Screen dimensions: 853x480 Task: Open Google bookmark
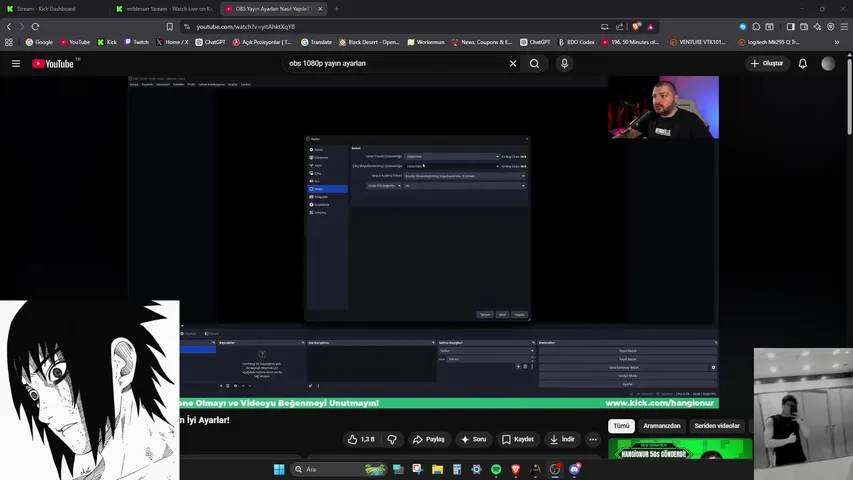click(39, 42)
